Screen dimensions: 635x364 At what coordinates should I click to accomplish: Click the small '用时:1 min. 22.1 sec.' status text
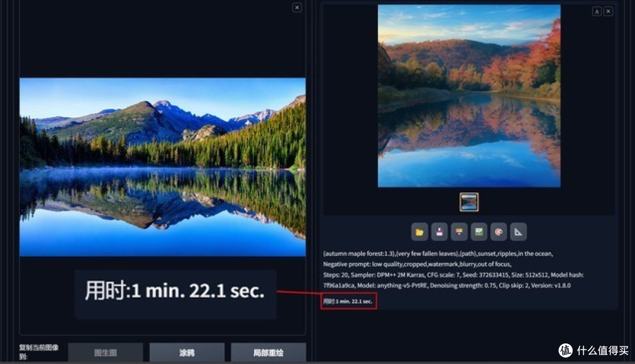click(348, 301)
